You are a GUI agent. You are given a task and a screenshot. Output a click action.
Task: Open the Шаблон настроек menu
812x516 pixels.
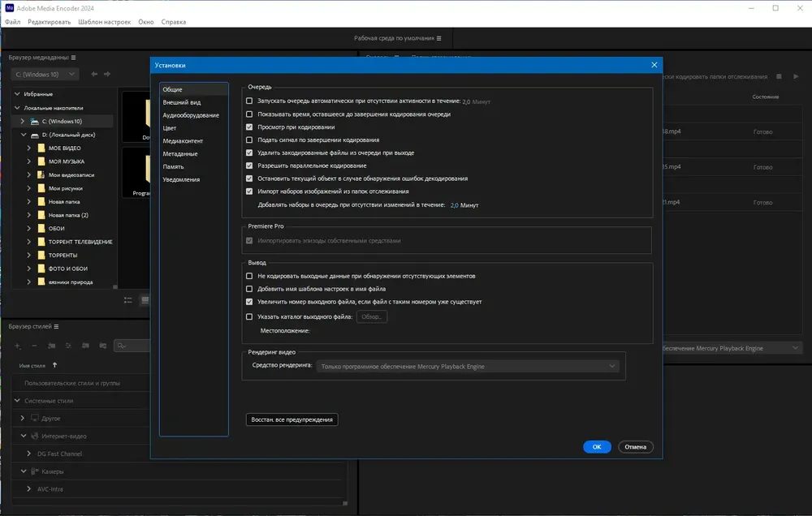tap(105, 22)
